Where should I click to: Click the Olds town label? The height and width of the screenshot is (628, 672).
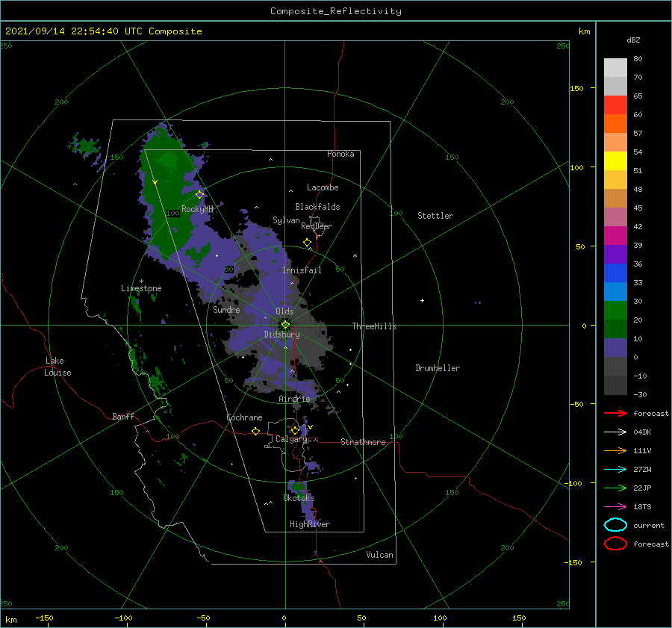point(284,311)
